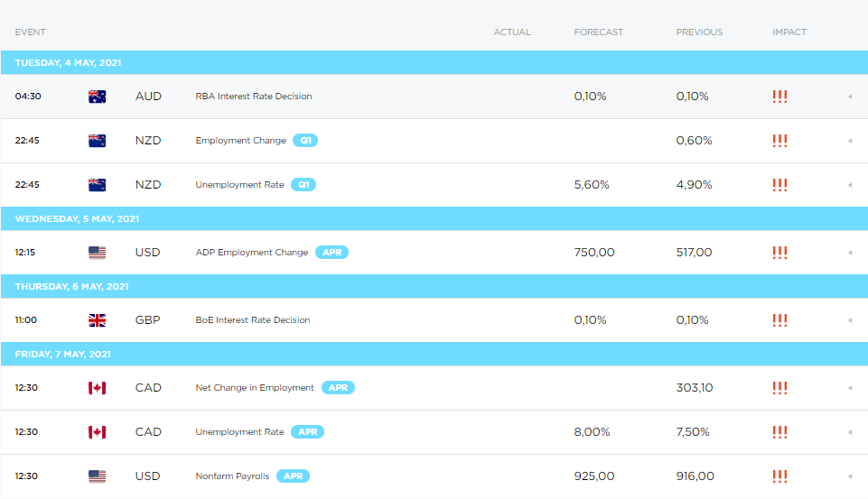
Task: Click the Canada flag beside Net Change in Employment
Action: coord(97,388)
